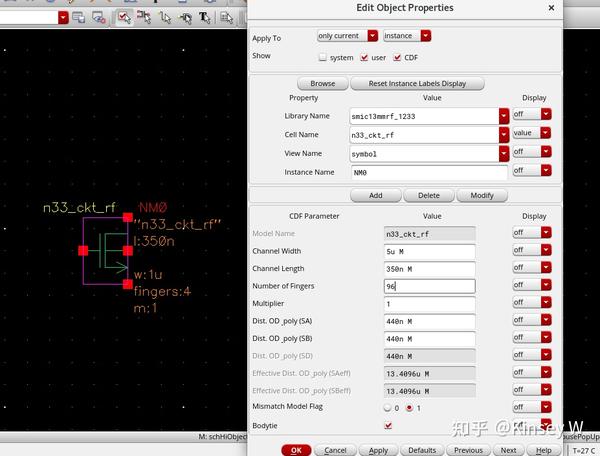Screen dimensions: 600x456
Task: Open Display dropdown for Library Name
Action: [532, 114]
